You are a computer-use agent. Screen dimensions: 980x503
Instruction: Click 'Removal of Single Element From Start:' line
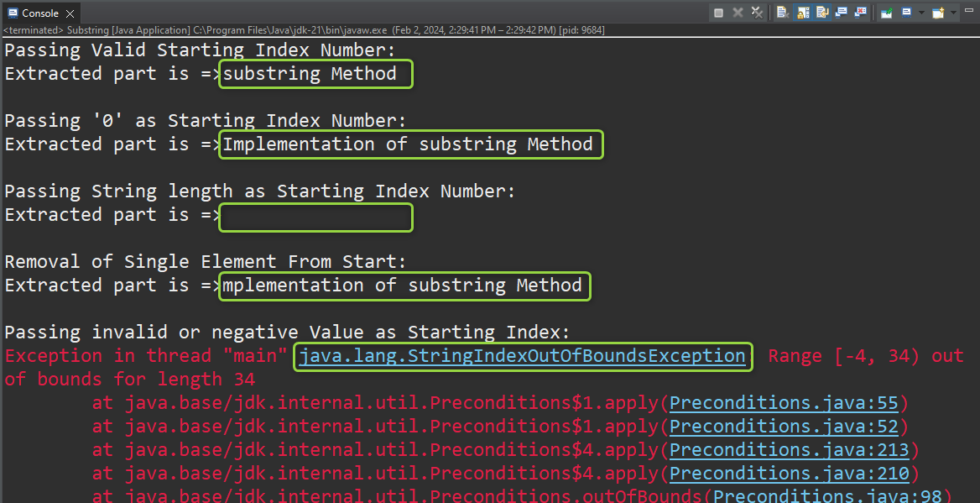click(206, 261)
